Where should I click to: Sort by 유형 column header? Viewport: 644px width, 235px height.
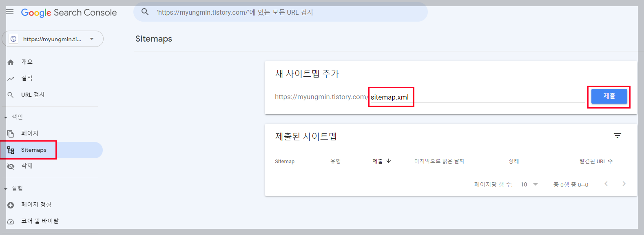pos(336,162)
